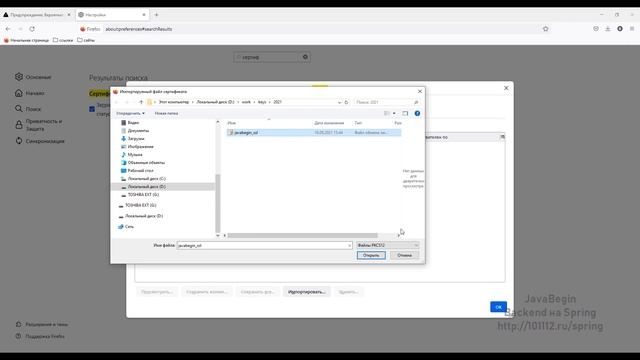Screen dimensions: 640x360
Task: Click the Имя файла input field
Action: click(x=264, y=245)
